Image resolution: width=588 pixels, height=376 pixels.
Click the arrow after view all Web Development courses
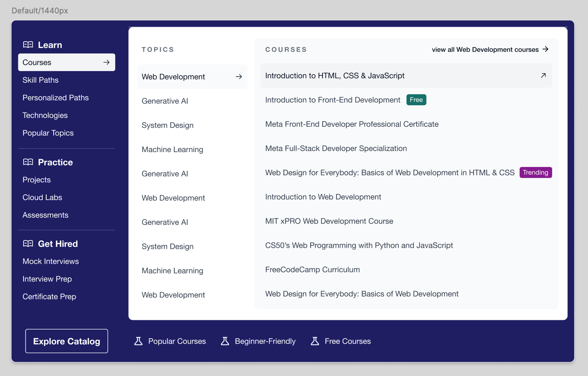coord(545,49)
